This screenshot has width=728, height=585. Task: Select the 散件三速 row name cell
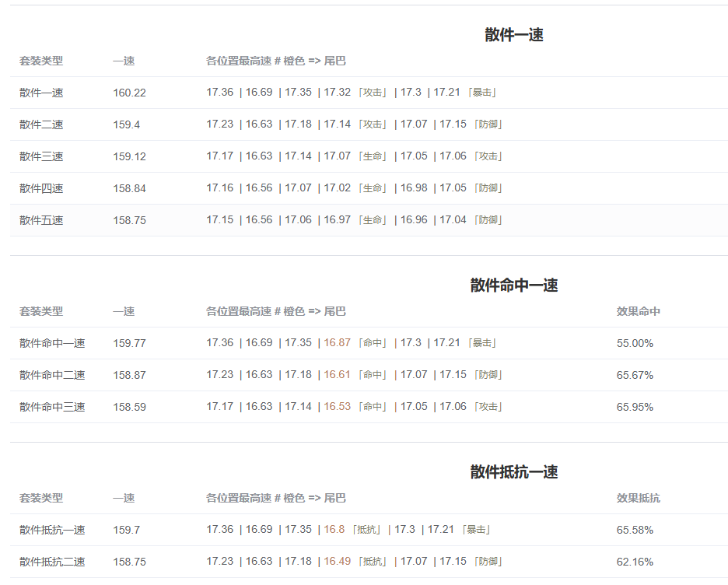click(x=41, y=156)
